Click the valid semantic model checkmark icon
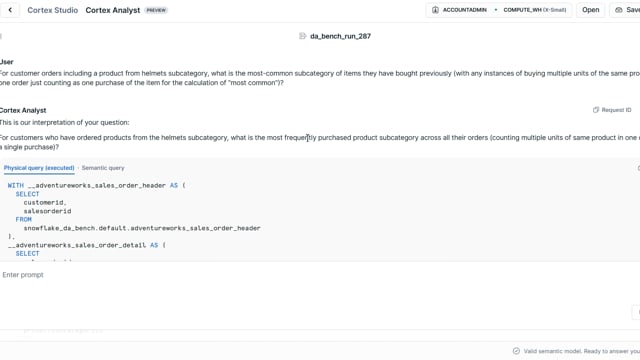 coord(516,351)
